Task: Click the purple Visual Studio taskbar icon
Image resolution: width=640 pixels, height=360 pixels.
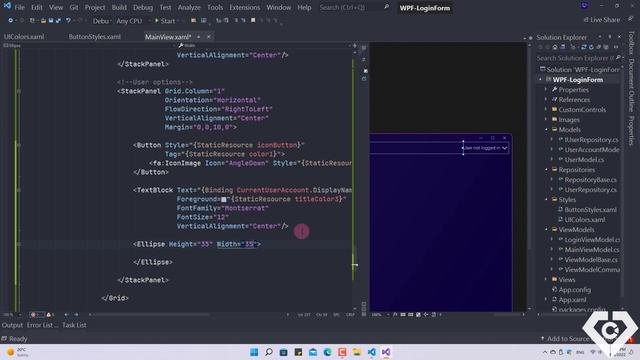Action: coord(386,352)
